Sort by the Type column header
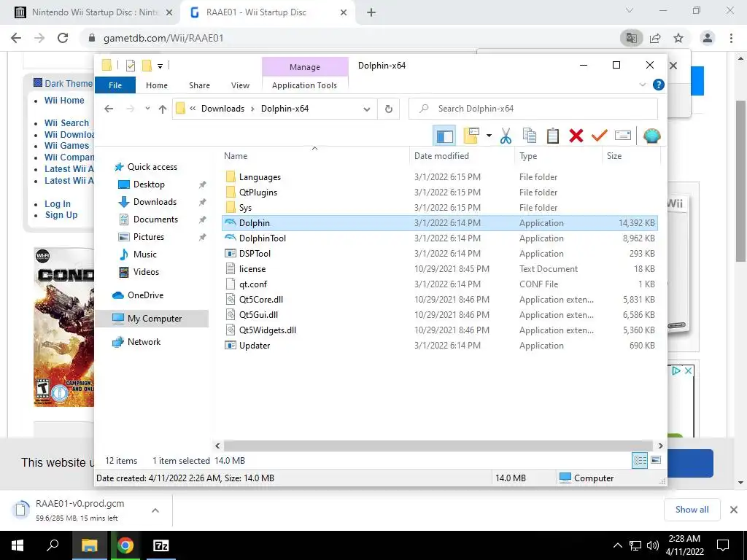 (558, 156)
